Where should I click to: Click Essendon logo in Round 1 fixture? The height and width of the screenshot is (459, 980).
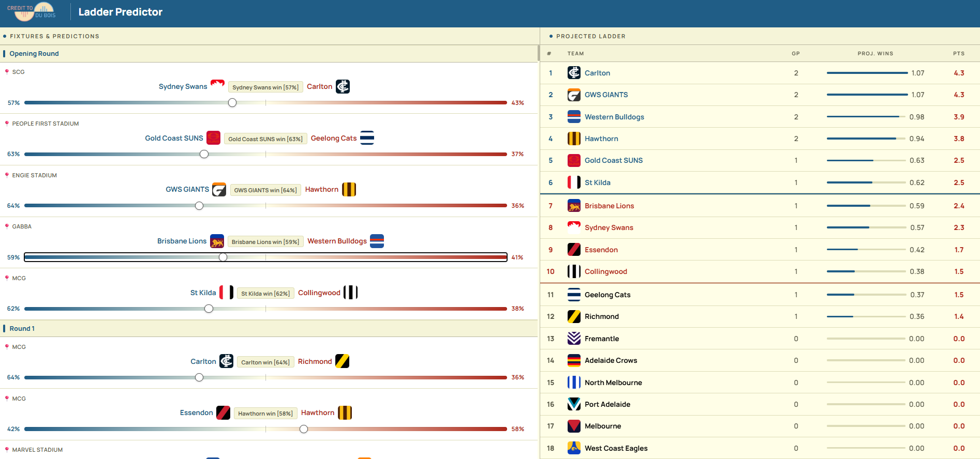tap(223, 412)
